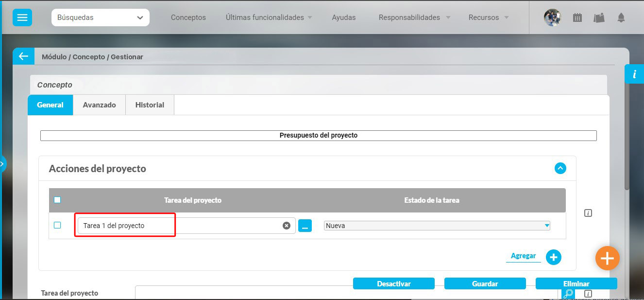Switch to the Avanzado tab
Screen dimensions: 644x300
coord(99,105)
